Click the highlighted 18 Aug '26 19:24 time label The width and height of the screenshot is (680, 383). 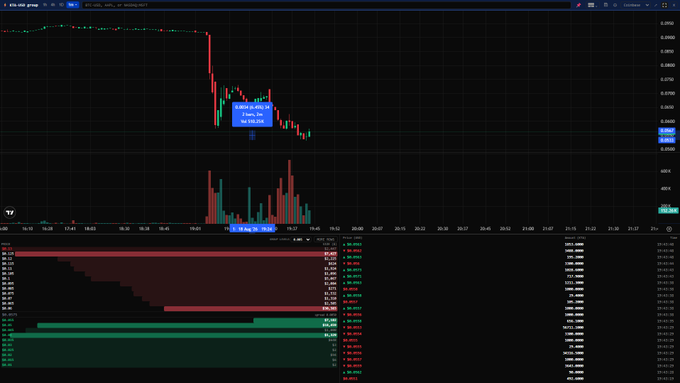pos(252,229)
